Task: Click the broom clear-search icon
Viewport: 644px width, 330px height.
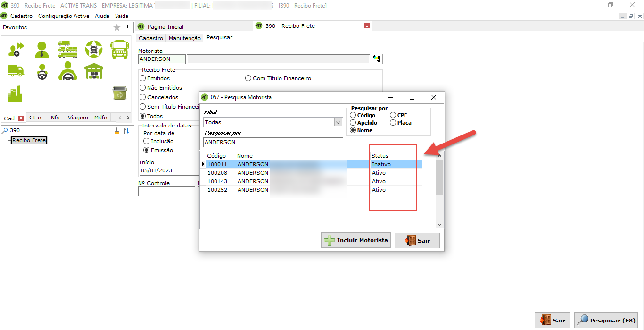Action: click(117, 131)
